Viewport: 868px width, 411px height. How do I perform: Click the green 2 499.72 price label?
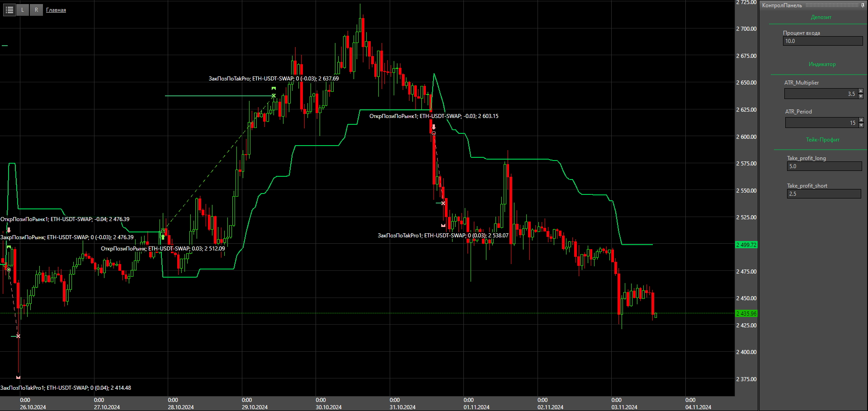pyautogui.click(x=746, y=245)
